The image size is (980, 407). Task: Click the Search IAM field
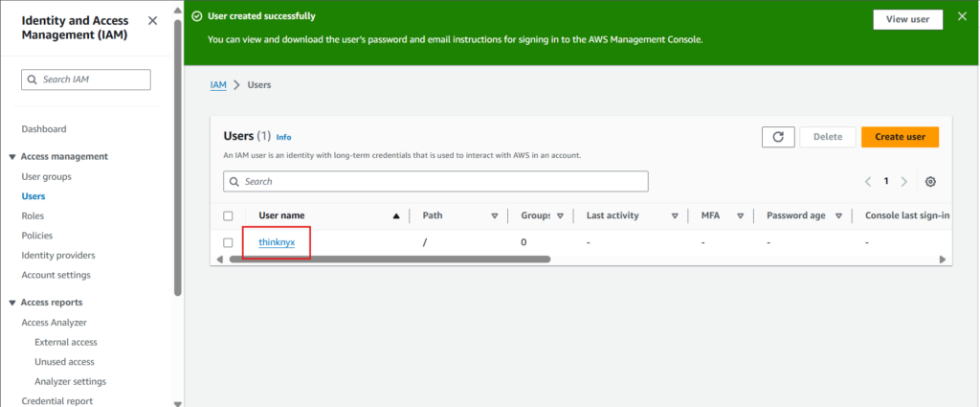pyautogui.click(x=86, y=79)
